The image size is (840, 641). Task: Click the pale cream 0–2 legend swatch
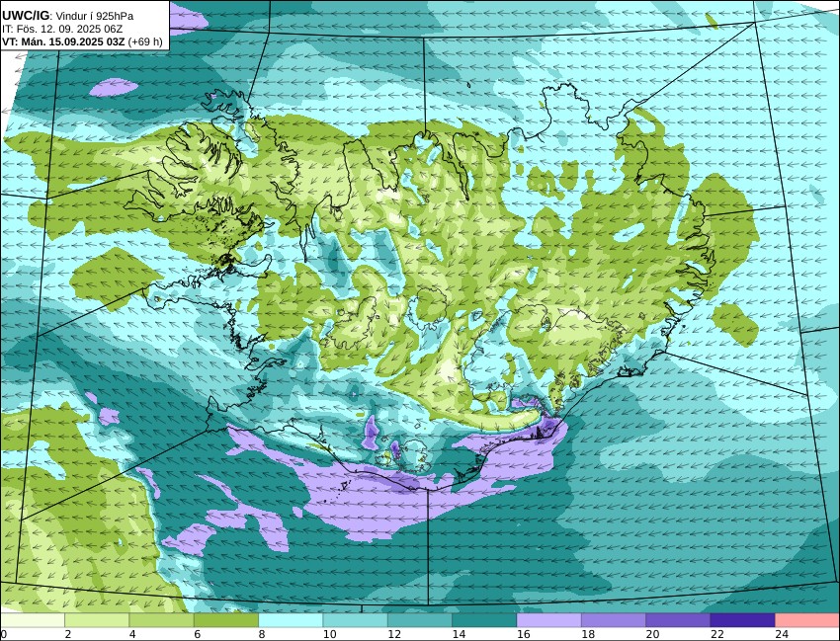pos(33,620)
